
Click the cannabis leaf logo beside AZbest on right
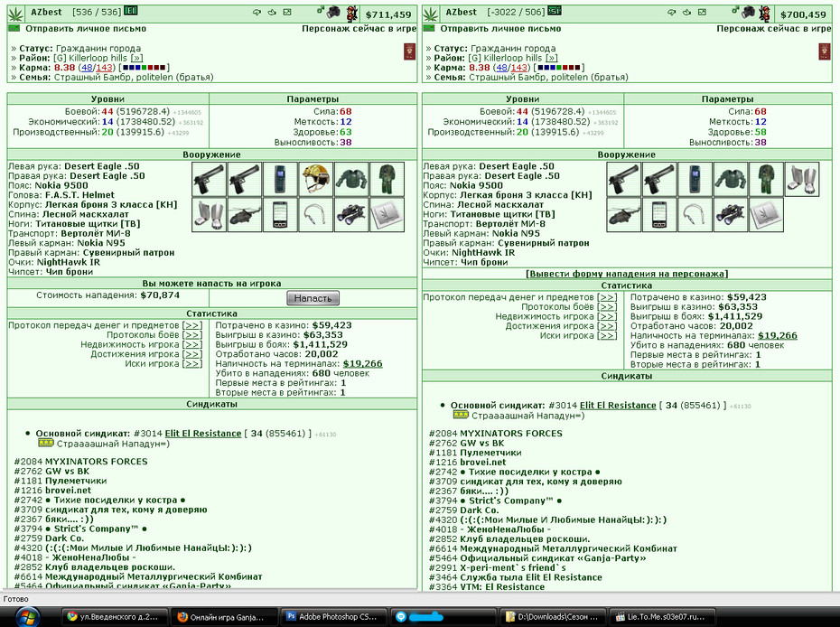431,14
